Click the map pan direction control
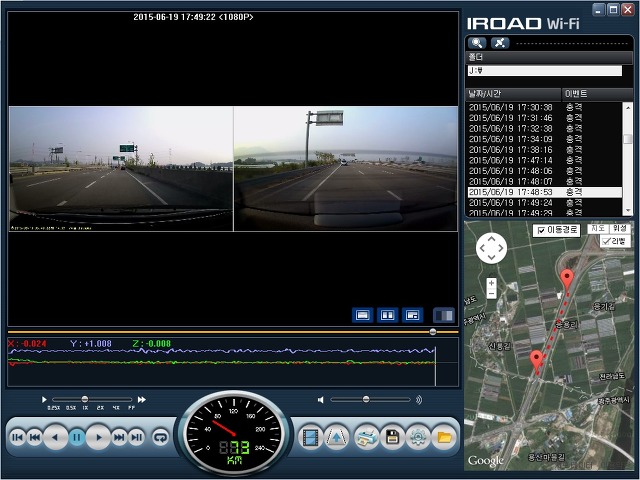Screen dimensions: 640x480 [x=491, y=248]
